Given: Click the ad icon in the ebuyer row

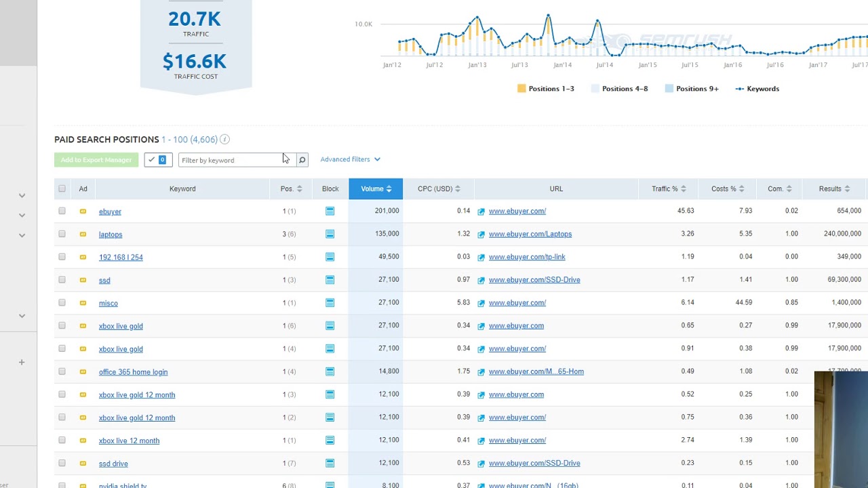Looking at the screenshot, I should pyautogui.click(x=83, y=211).
